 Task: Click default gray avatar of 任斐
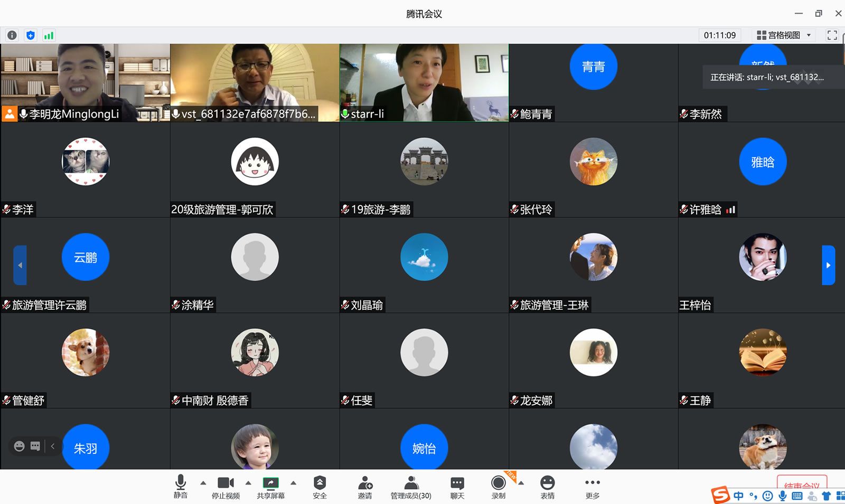pyautogui.click(x=424, y=353)
